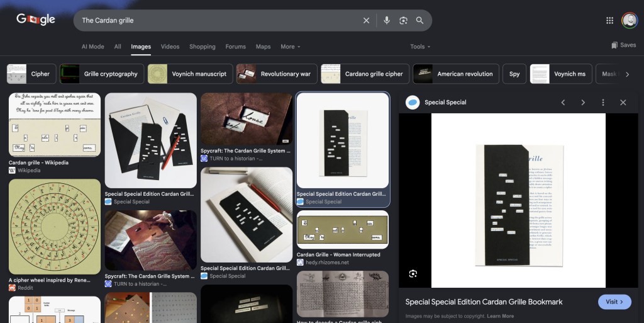
Task: Open the Tools filter dropdown
Action: (420, 47)
